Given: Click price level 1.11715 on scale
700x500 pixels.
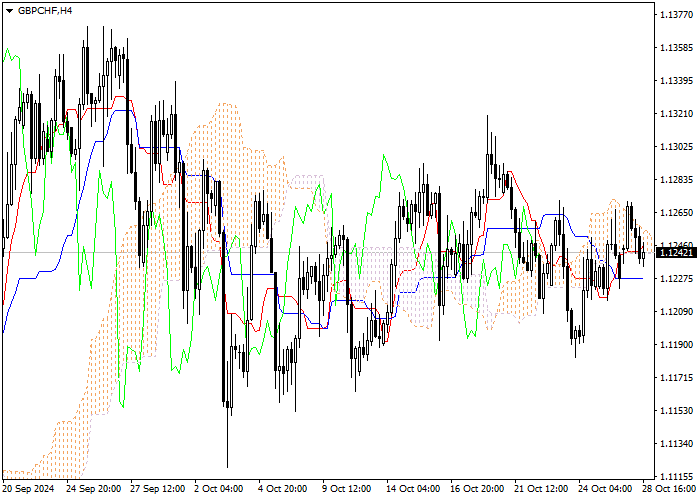Looking at the screenshot, I should pos(676,378).
